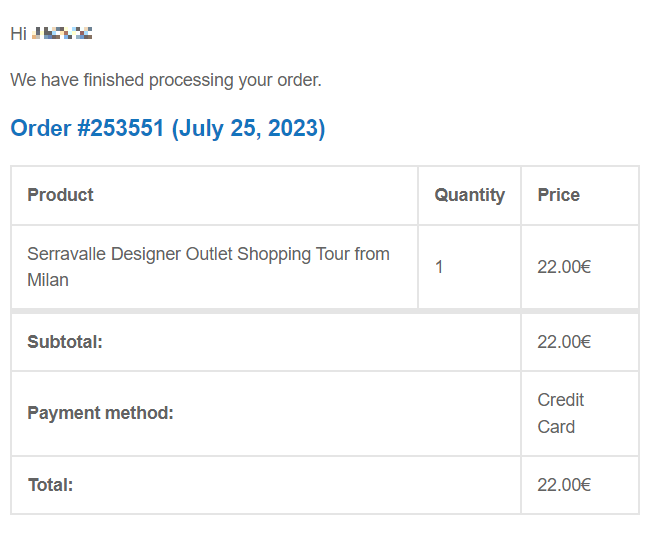The image size is (650, 539).
Task: Click the subtotal amount 22.00€
Action: click(564, 342)
